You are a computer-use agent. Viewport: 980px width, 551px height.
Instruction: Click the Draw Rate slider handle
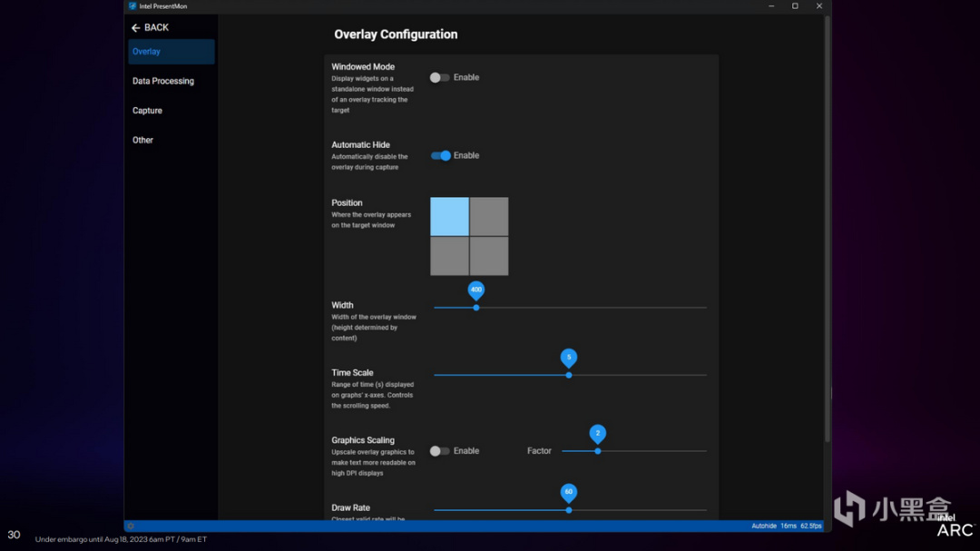pos(569,510)
